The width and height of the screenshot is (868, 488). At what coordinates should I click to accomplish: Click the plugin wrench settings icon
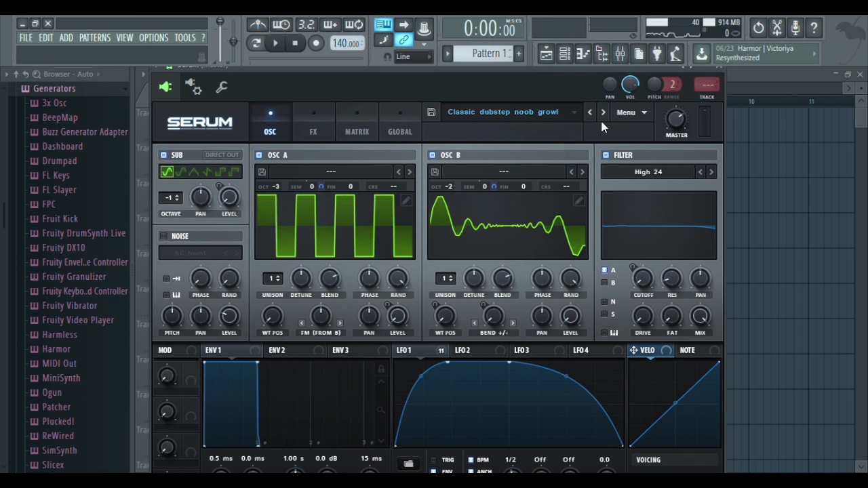[222, 87]
